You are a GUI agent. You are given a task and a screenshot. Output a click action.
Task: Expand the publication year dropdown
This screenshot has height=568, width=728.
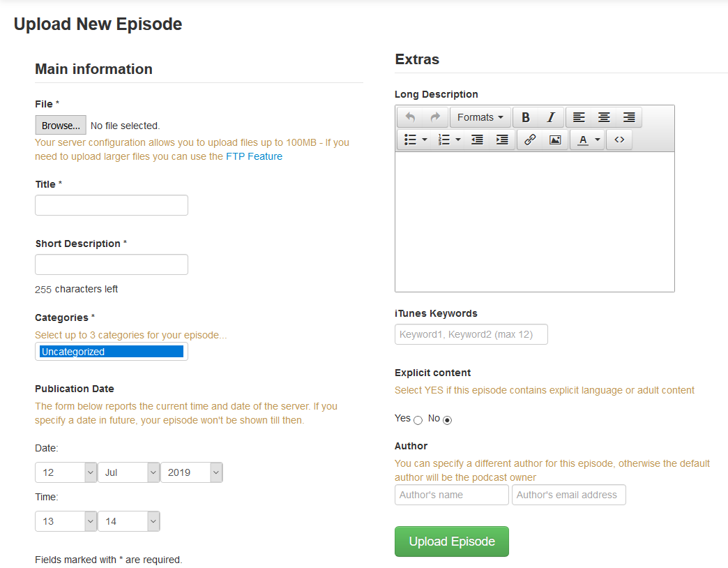pyautogui.click(x=192, y=472)
